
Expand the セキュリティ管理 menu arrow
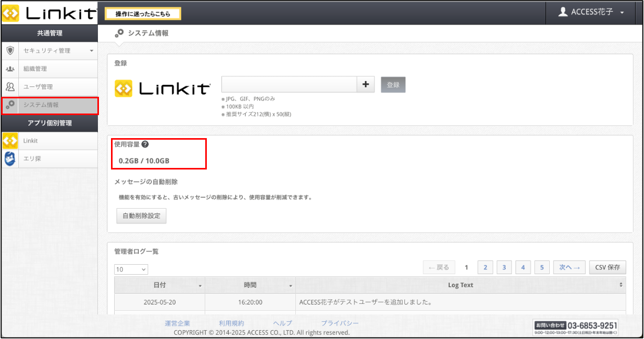92,51
